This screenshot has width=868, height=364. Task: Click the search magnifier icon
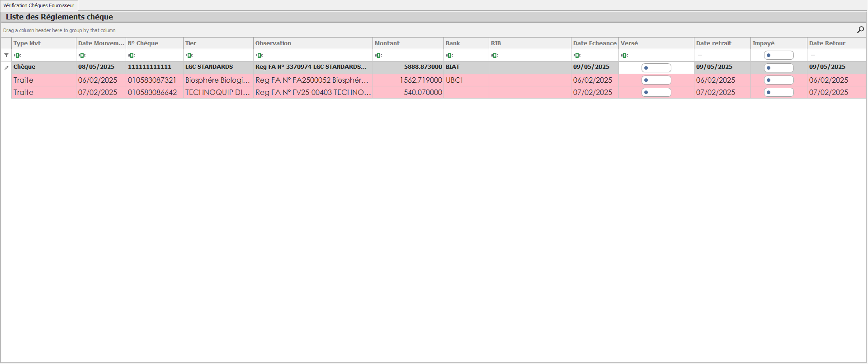[x=860, y=30]
